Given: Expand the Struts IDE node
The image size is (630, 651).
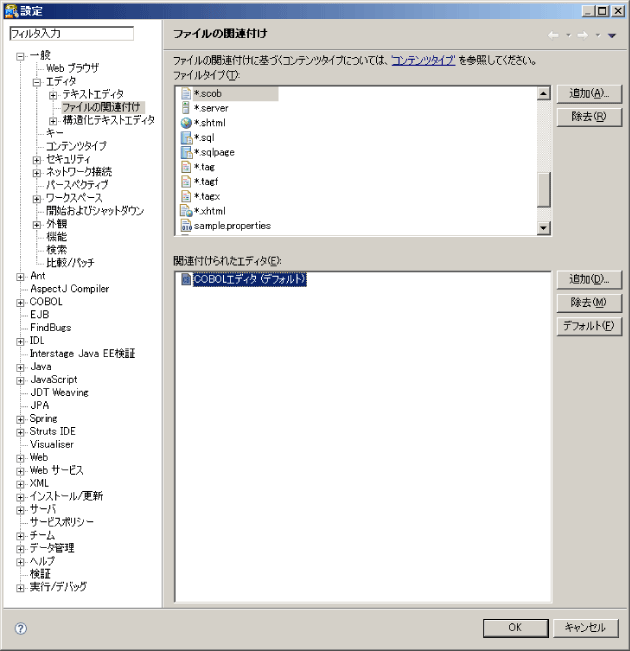Looking at the screenshot, I should (20, 433).
